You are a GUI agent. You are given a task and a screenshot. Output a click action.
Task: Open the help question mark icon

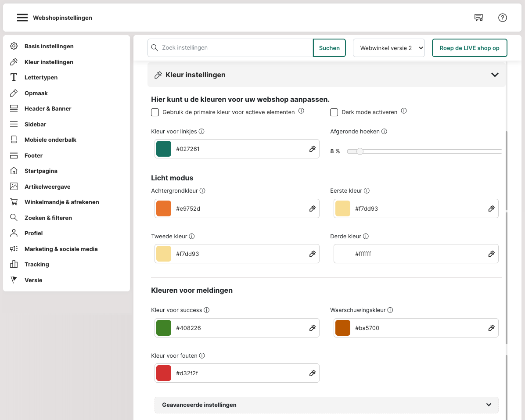(x=503, y=18)
